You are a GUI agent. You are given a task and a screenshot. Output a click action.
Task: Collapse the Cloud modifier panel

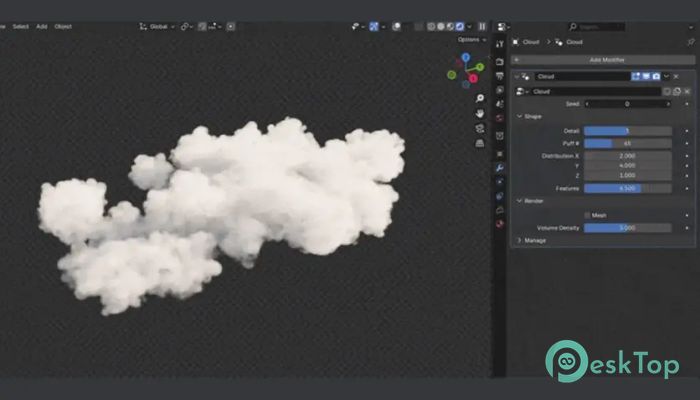(x=517, y=76)
